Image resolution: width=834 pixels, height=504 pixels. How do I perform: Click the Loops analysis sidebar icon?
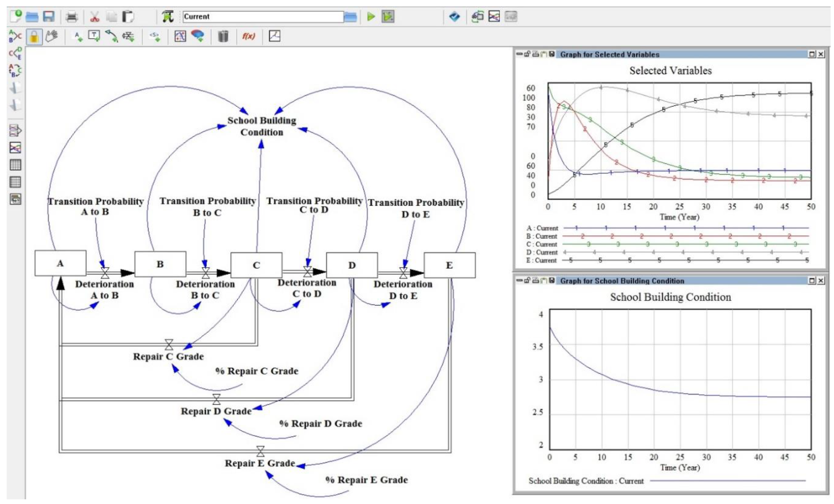15,70
